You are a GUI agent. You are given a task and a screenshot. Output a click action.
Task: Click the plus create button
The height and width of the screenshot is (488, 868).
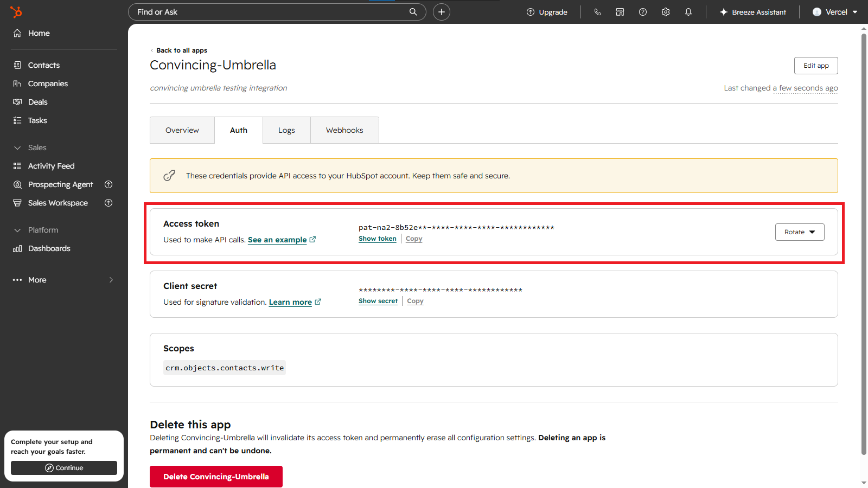point(442,12)
